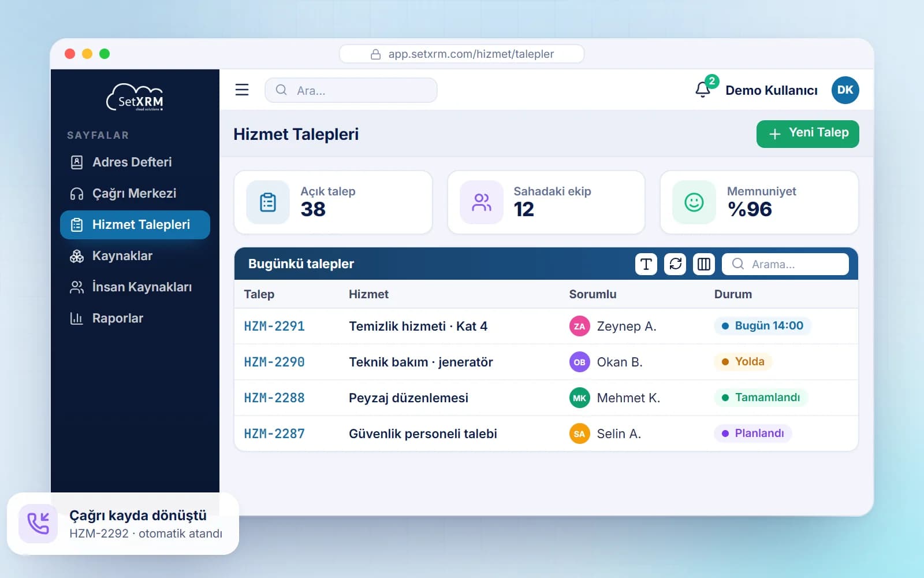Go to Çağrı Merkezi page
The height and width of the screenshot is (578, 924).
tap(135, 193)
